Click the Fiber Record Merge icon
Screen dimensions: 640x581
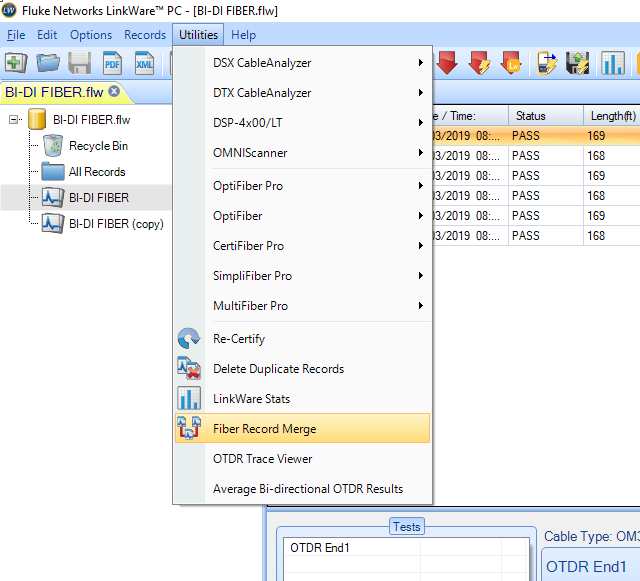pos(189,428)
